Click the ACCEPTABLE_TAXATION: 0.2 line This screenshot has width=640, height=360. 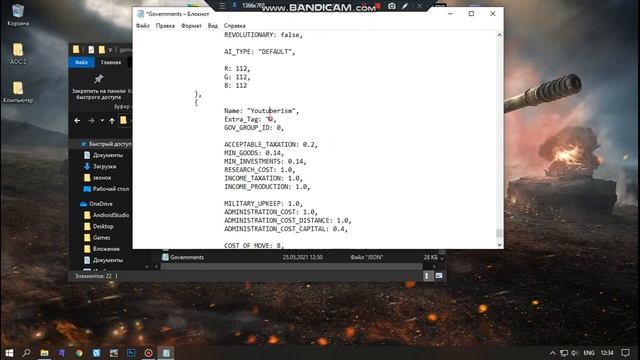pos(271,144)
